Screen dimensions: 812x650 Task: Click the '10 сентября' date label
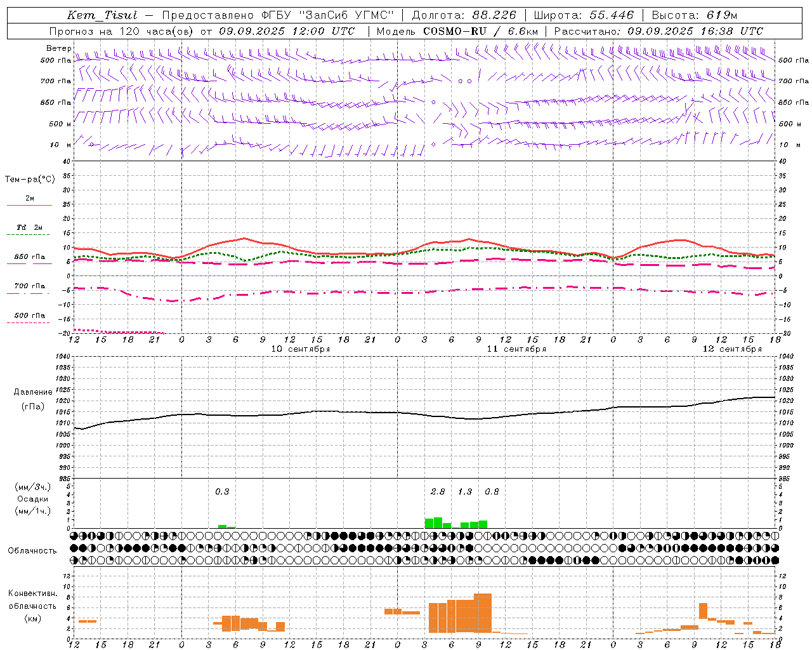(301, 349)
